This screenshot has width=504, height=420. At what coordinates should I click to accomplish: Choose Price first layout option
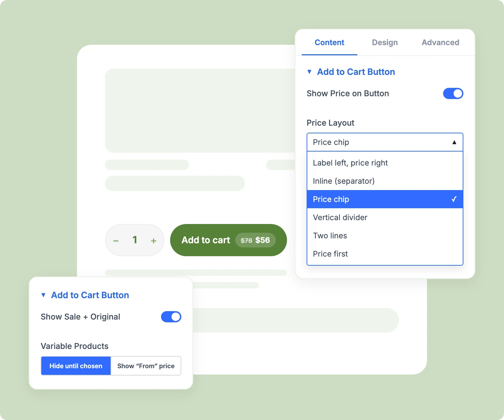click(385, 254)
